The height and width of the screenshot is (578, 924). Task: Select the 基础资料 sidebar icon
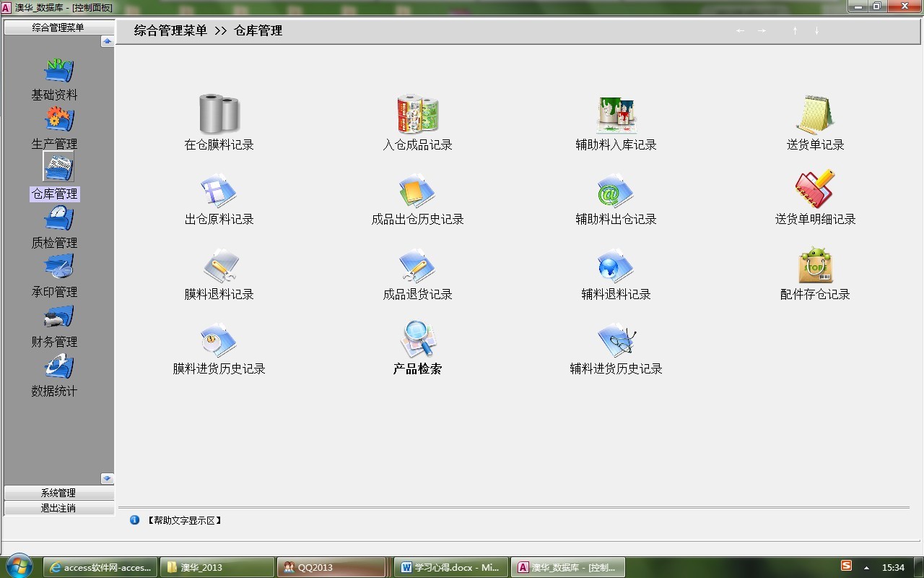(x=58, y=71)
